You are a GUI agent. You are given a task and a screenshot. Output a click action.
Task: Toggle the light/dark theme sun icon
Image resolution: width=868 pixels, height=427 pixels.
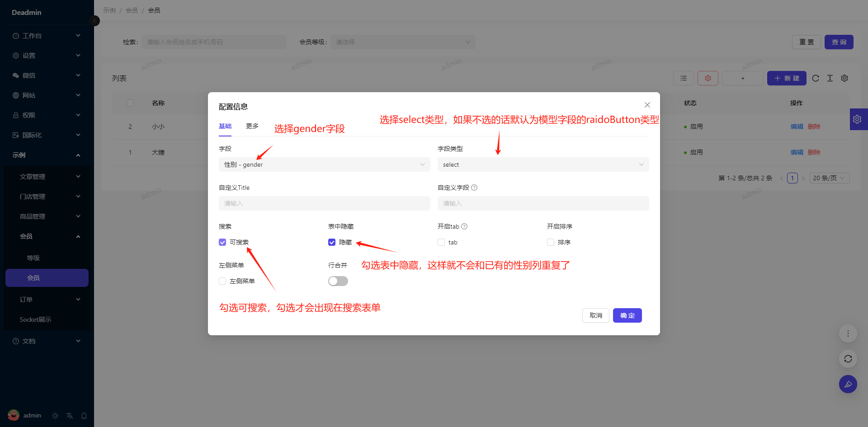(x=55, y=416)
